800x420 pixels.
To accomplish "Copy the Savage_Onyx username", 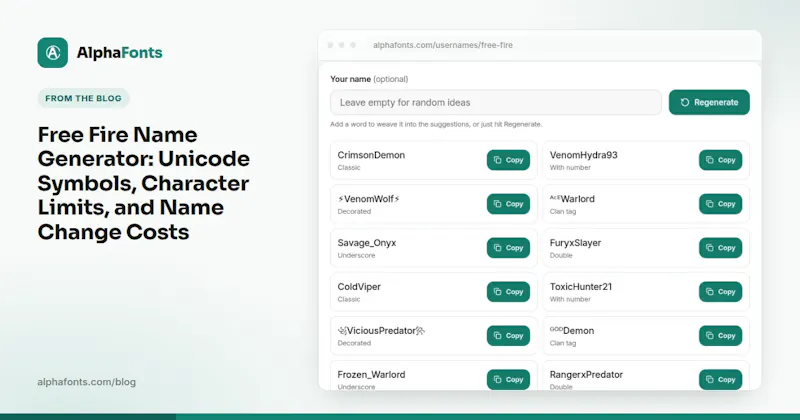I will pos(508,248).
